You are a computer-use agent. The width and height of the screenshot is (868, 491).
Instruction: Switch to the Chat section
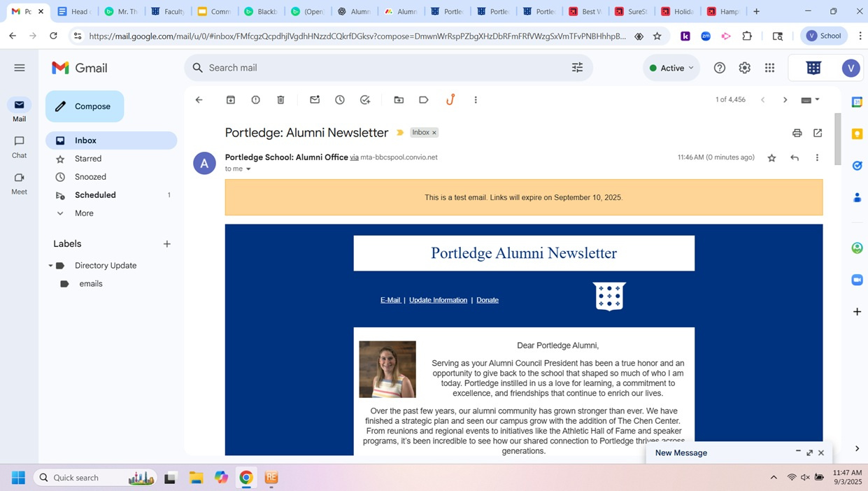20,147
